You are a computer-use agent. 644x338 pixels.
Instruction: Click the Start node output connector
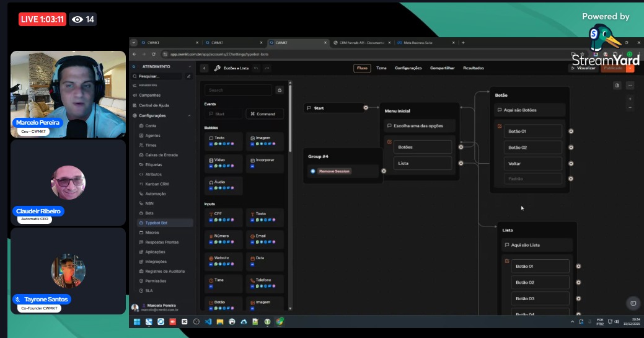[366, 108]
